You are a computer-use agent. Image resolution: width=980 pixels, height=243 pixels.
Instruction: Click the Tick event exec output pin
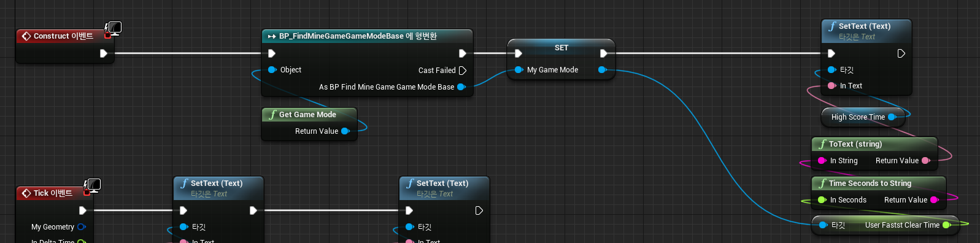pos(83,210)
